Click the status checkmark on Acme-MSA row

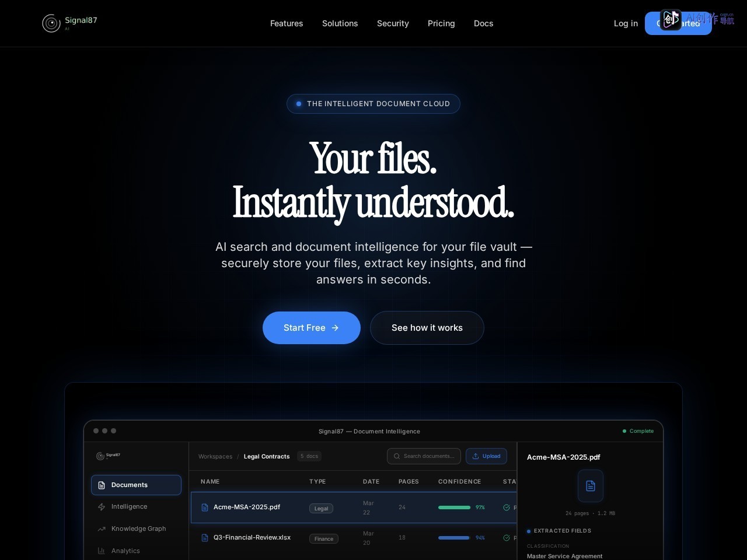[x=507, y=508]
